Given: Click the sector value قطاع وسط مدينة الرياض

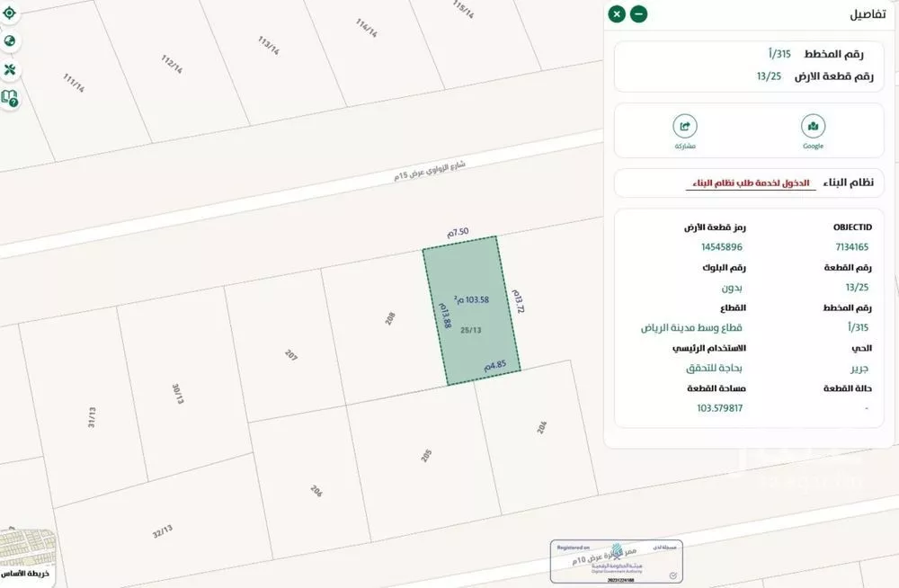Looking at the screenshot, I should coord(691,327).
